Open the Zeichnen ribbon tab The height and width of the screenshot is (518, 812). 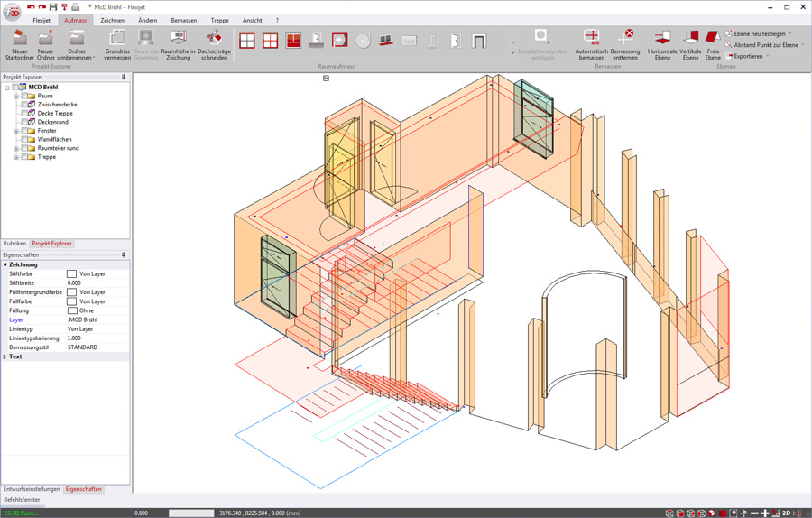(112, 20)
